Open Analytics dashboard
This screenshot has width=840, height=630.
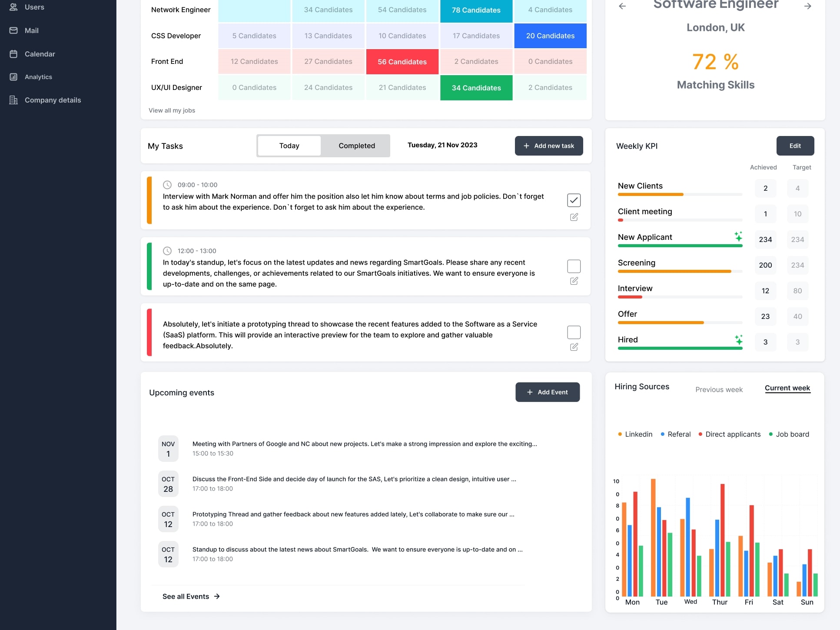click(x=38, y=77)
